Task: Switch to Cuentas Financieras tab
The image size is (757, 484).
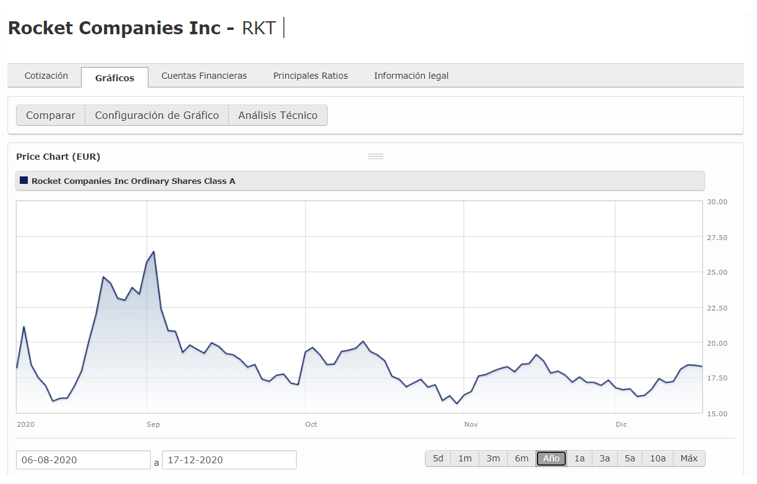Action: [x=204, y=76]
